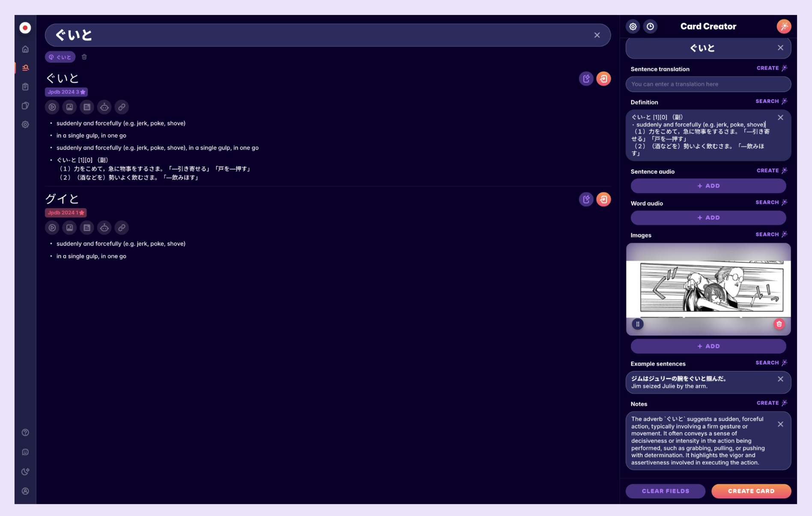
Task: Click purple edit button for ぐいと entry
Action: pos(586,79)
